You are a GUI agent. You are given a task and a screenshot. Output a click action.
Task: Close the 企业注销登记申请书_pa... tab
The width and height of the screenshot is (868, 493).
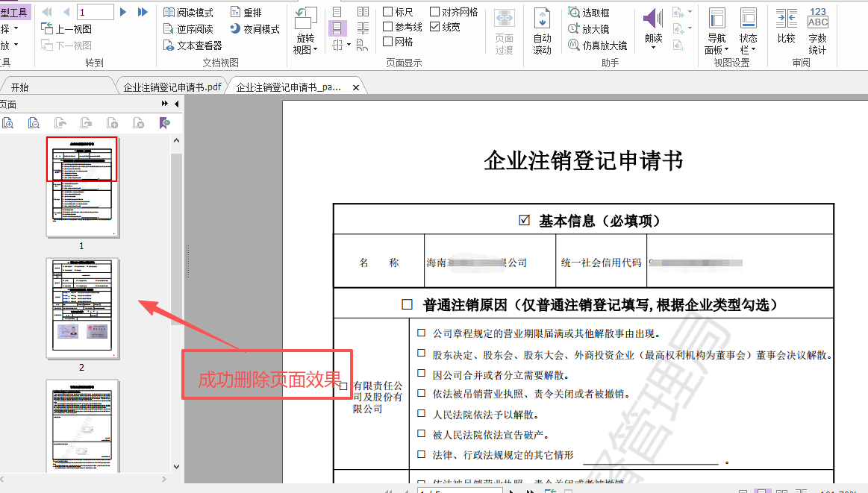pos(356,87)
